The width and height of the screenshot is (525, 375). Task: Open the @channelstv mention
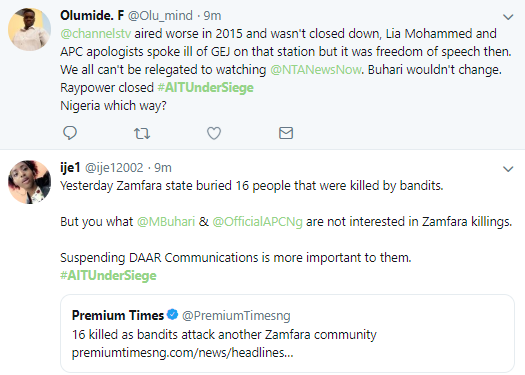pos(96,34)
